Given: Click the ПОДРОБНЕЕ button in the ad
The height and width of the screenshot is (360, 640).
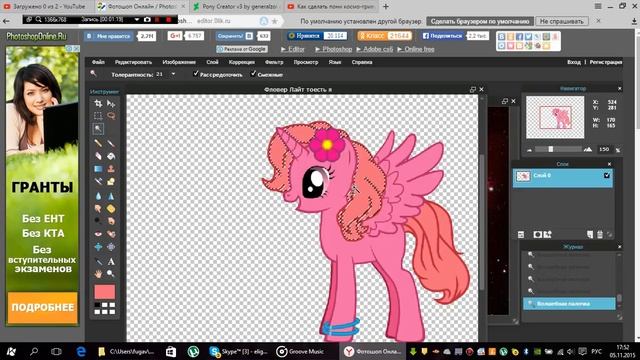Looking at the screenshot, I should (x=42, y=307).
